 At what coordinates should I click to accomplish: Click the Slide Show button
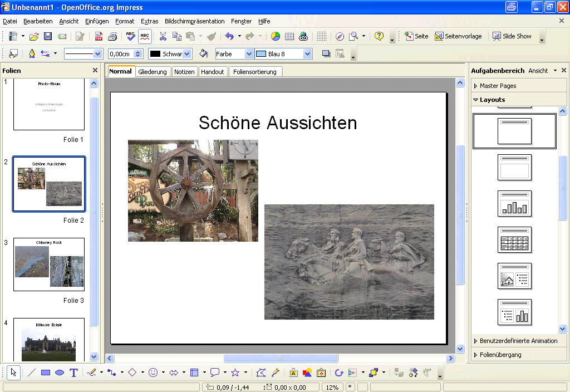(x=512, y=36)
